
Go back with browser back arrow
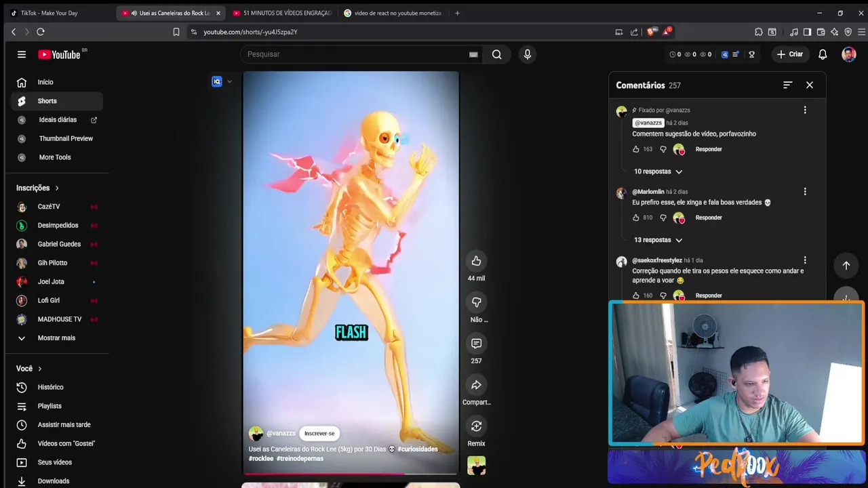tap(14, 32)
